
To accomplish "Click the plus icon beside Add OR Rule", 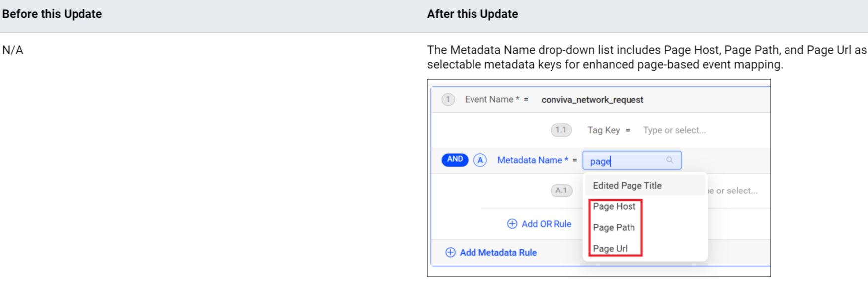I will 512,224.
